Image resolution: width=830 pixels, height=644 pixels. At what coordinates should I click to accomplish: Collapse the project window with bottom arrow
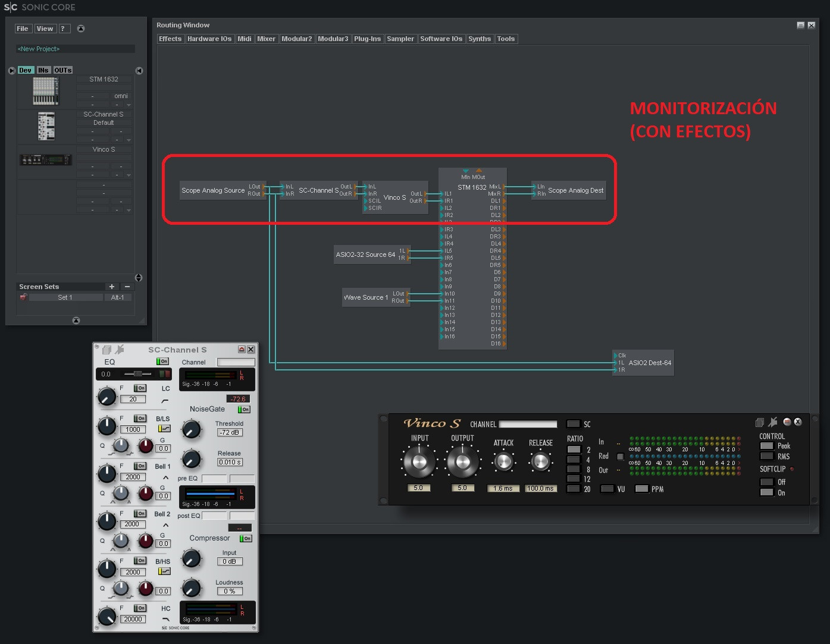click(x=76, y=321)
